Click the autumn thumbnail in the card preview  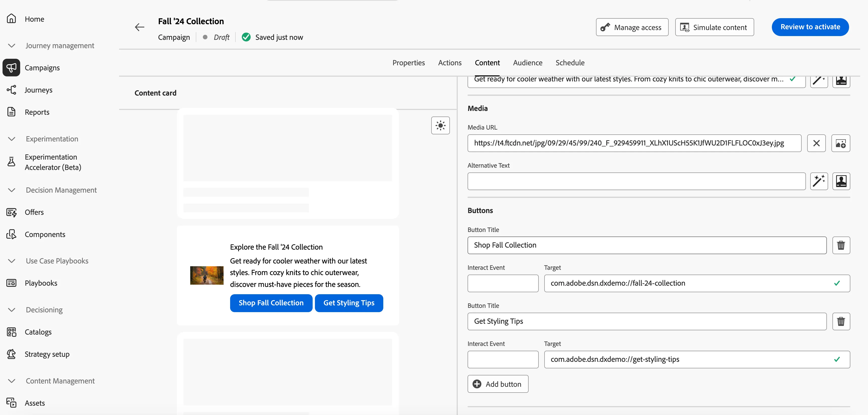(x=207, y=275)
